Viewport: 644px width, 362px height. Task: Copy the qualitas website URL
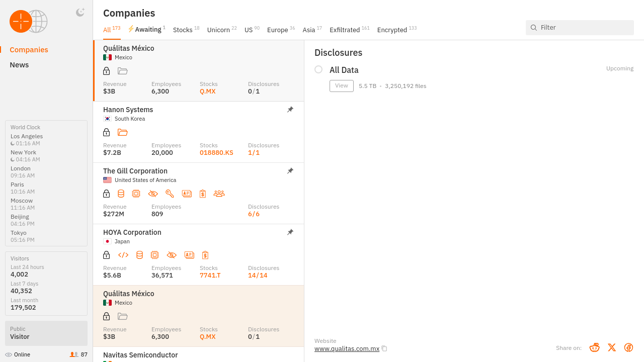click(x=384, y=349)
